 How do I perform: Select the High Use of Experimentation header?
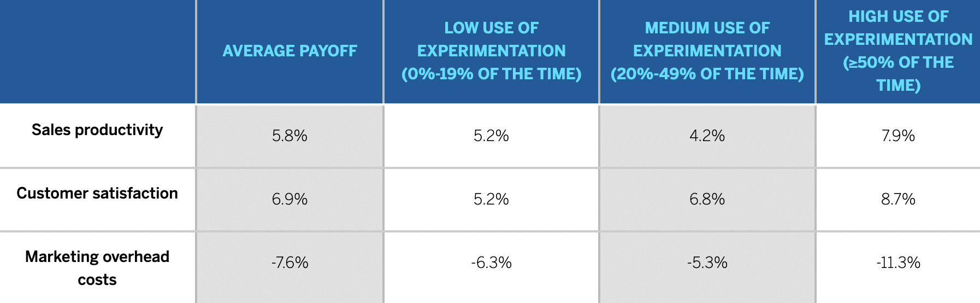[898, 51]
